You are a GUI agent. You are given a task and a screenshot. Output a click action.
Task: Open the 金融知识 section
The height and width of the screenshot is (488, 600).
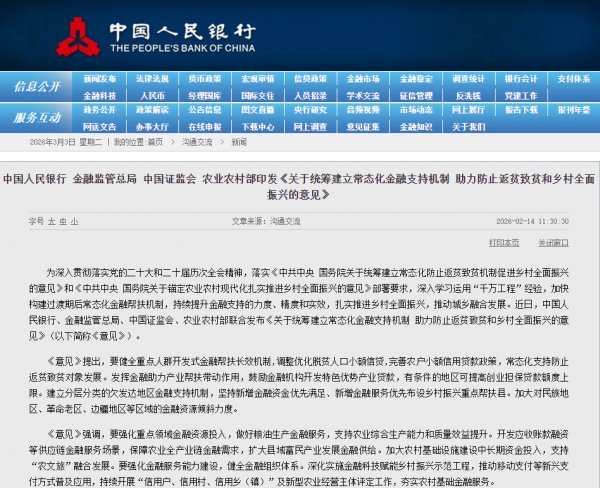[x=416, y=127]
